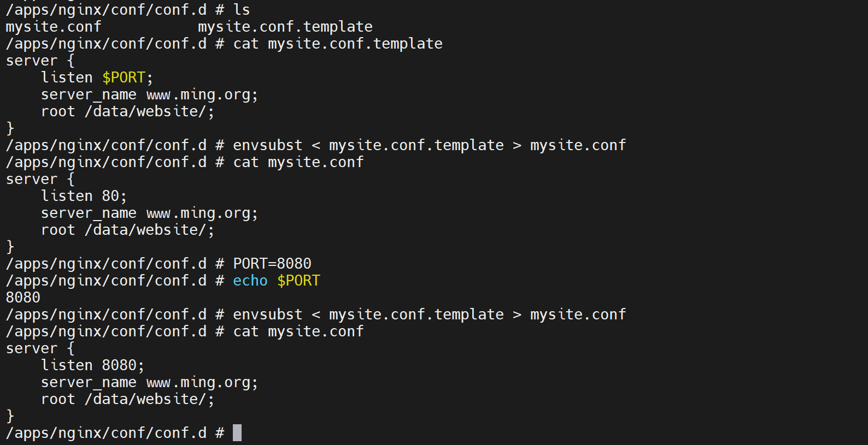Click mysite.conf.template in the ls output
This screenshot has width=868, height=445.
285,27
